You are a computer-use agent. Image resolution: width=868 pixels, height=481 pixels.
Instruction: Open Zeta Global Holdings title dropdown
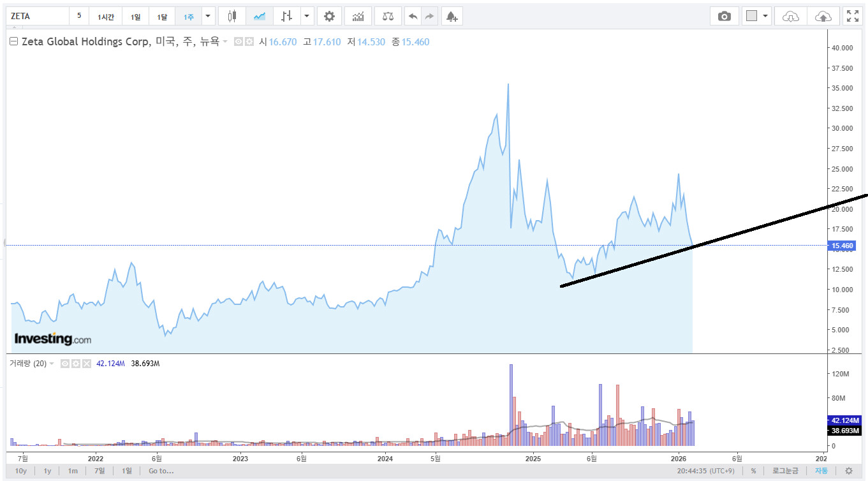(225, 42)
